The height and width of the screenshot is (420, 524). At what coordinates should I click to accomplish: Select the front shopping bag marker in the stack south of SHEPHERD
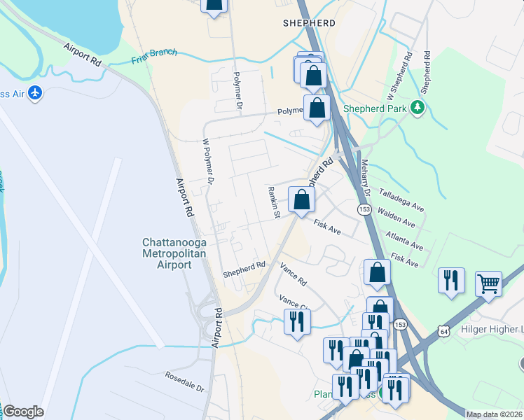pyautogui.click(x=313, y=77)
